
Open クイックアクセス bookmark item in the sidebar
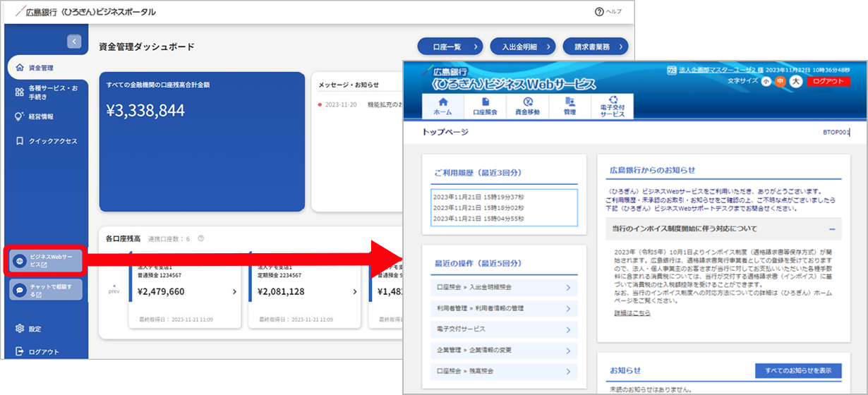tap(47, 141)
